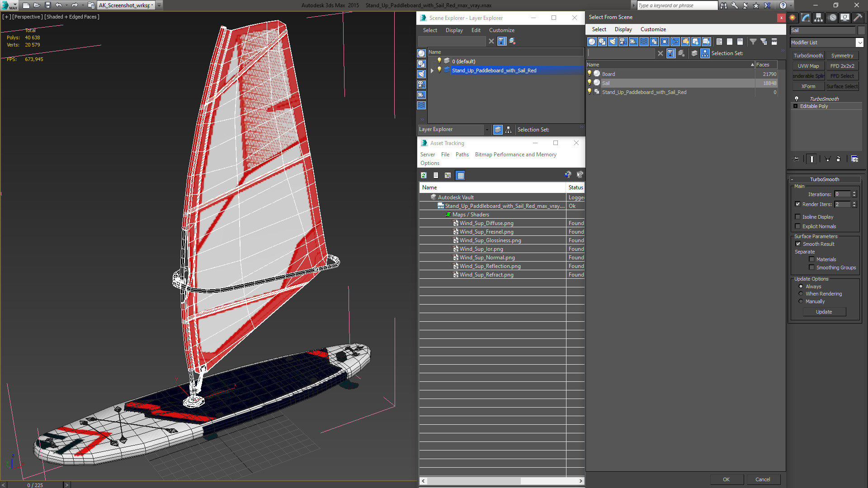Open the Modifier List dropdown
Screen dimensions: 868x488
pyautogui.click(x=859, y=42)
